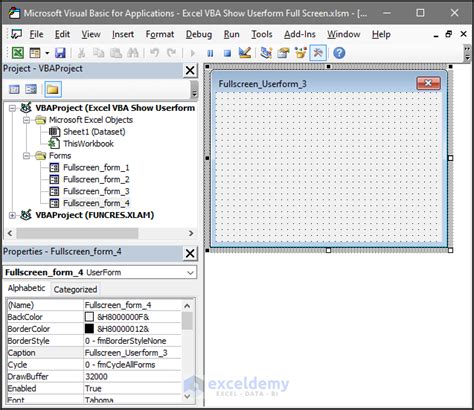Click the (Name) property value field
The height and width of the screenshot is (410, 474).
click(132, 305)
